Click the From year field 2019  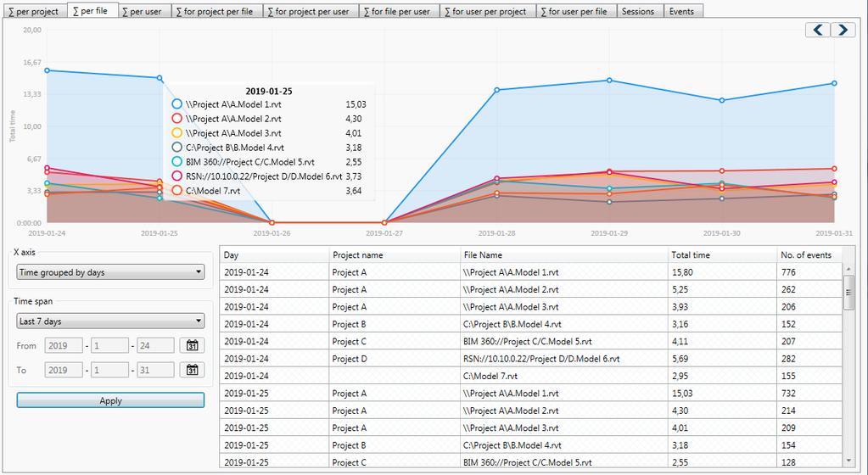tap(64, 345)
